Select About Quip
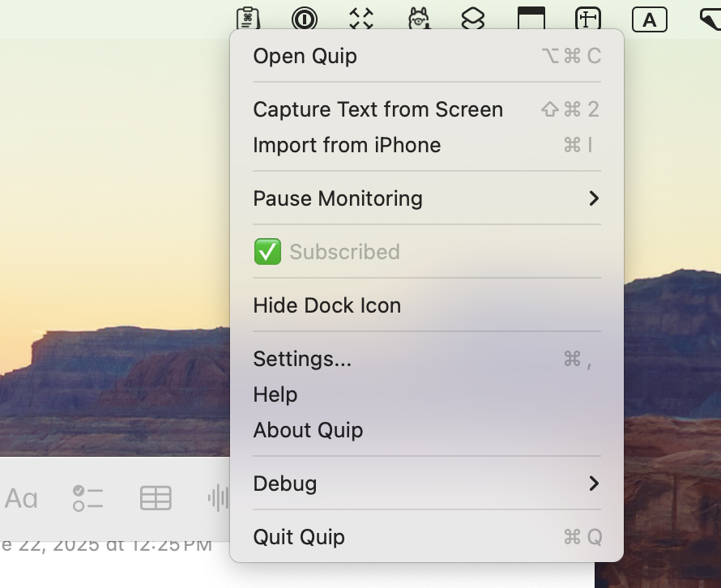721x588 pixels. (427, 430)
